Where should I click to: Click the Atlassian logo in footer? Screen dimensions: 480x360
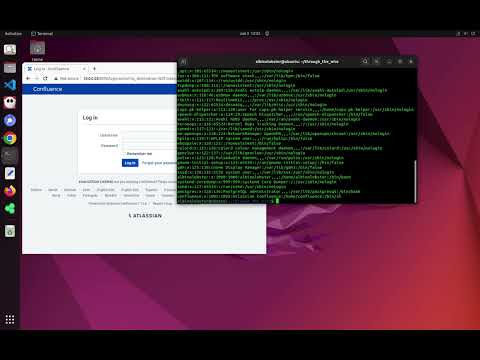pos(145,216)
